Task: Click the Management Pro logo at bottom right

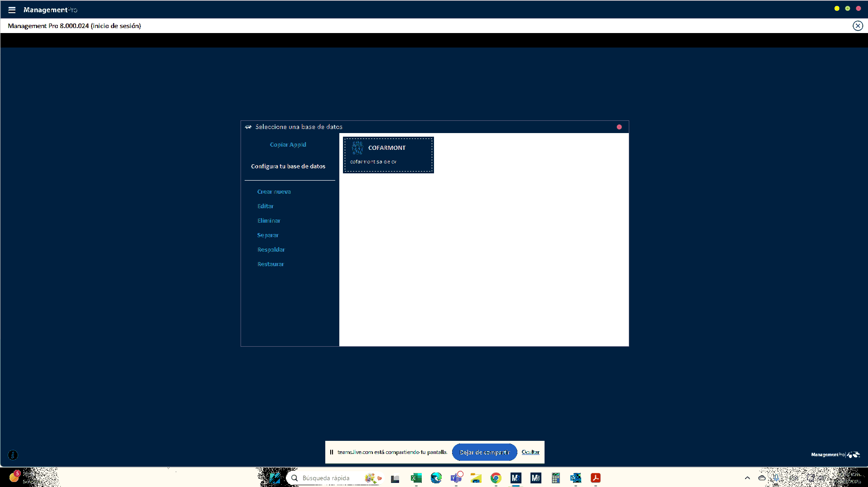Action: pyautogui.click(x=835, y=454)
